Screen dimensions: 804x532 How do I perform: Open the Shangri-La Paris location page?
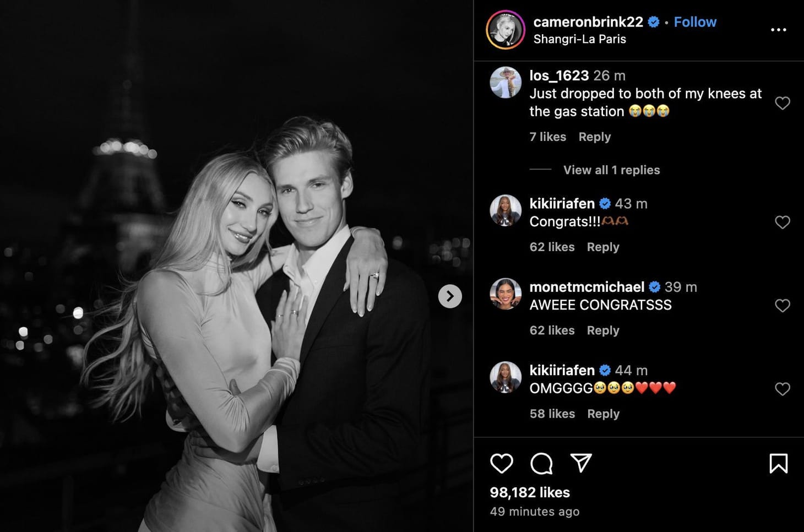tap(580, 39)
